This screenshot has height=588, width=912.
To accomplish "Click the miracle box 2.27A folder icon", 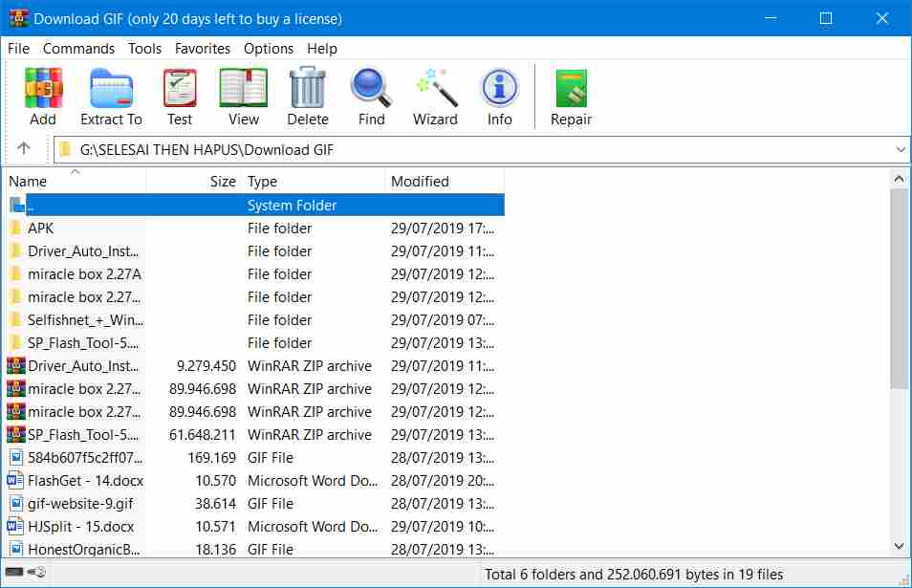I will [x=17, y=274].
